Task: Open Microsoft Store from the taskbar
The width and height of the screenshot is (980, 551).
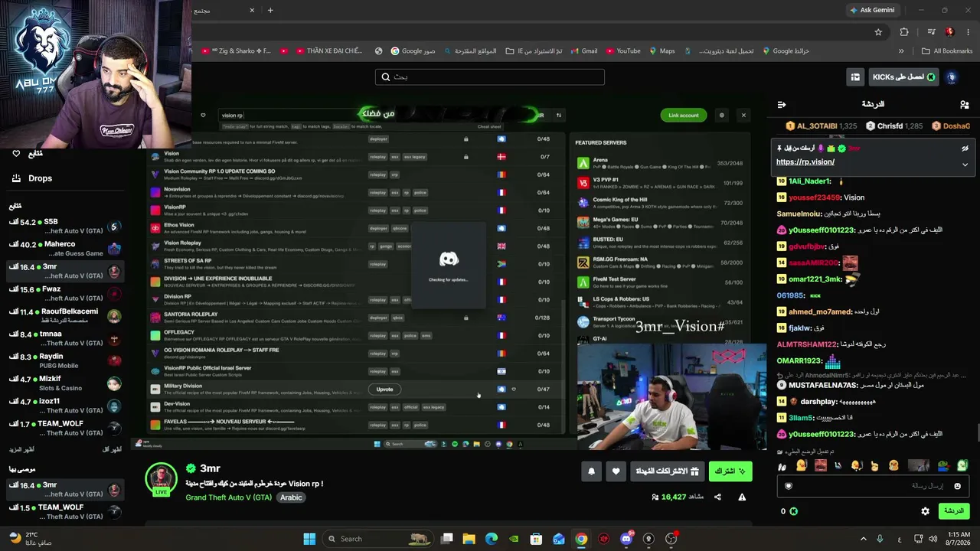Action: 537,539
